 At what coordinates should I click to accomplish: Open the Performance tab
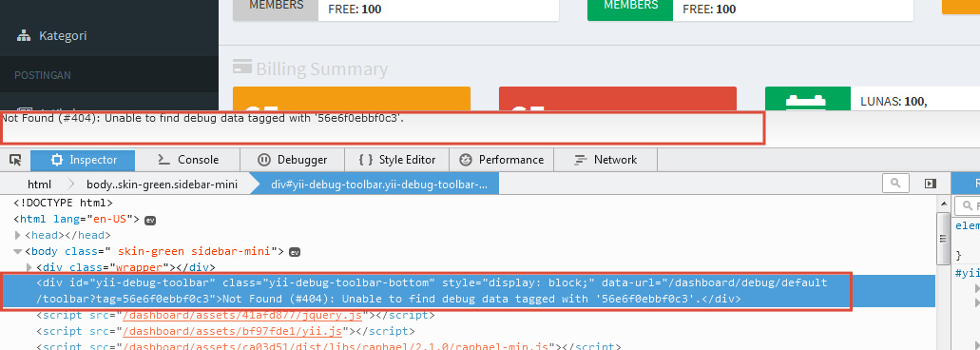501,160
